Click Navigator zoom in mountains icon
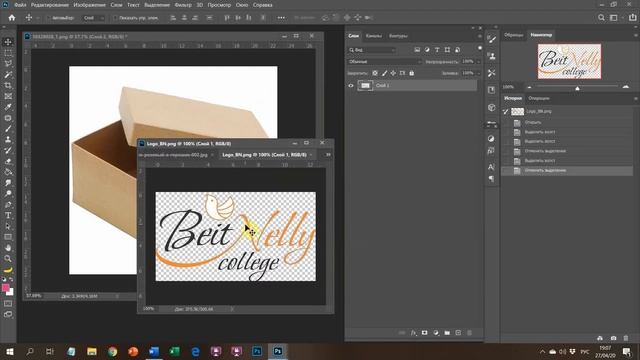640x360 pixels. [626, 87]
